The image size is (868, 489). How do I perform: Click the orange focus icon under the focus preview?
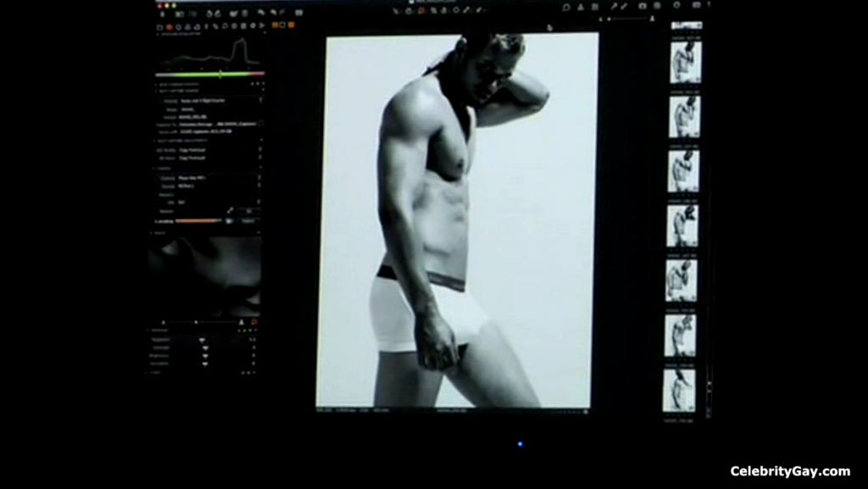pyautogui.click(x=254, y=322)
